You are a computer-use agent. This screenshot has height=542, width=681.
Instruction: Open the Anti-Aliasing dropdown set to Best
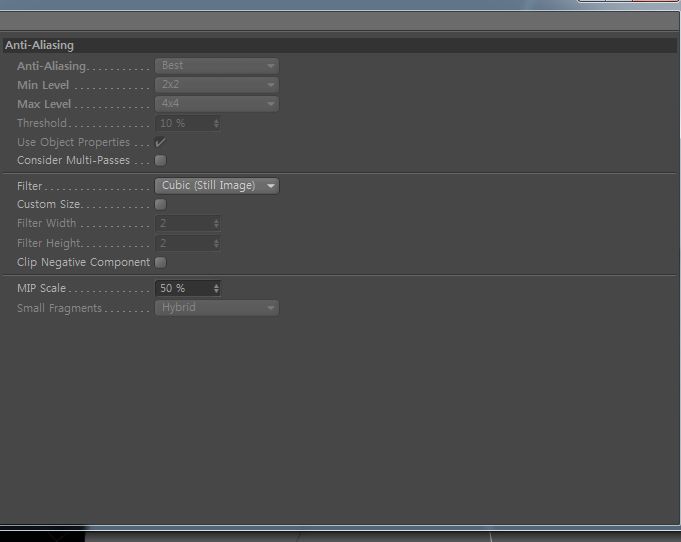click(x=217, y=66)
